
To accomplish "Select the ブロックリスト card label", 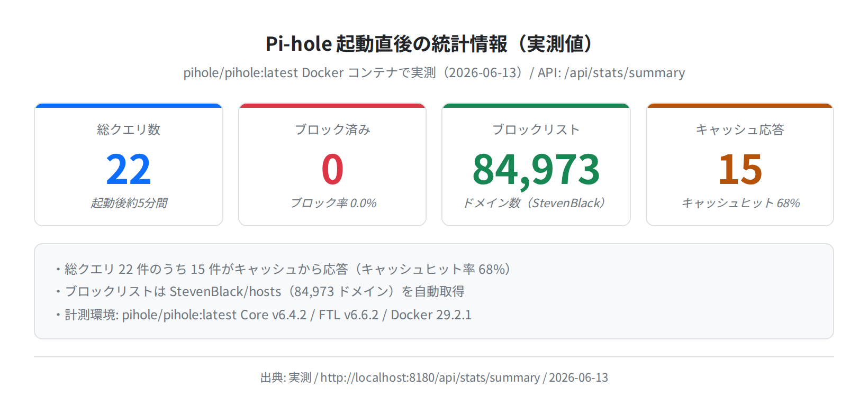I will pyautogui.click(x=536, y=130).
